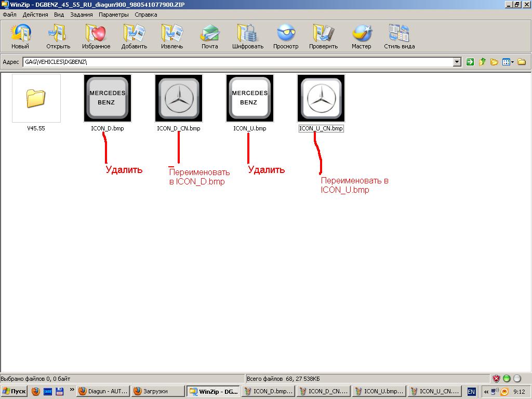Start the Мастер wizard icon
This screenshot has height=399, width=532.
[362, 37]
